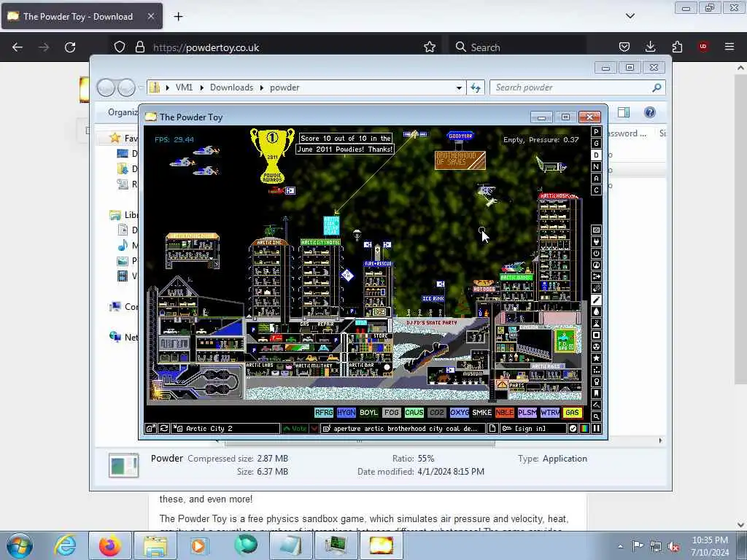Toggle the pause simulation button

click(x=596, y=429)
